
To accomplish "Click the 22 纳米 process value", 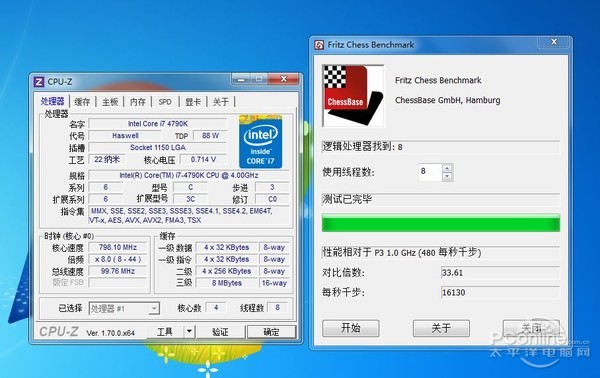I will (x=107, y=160).
